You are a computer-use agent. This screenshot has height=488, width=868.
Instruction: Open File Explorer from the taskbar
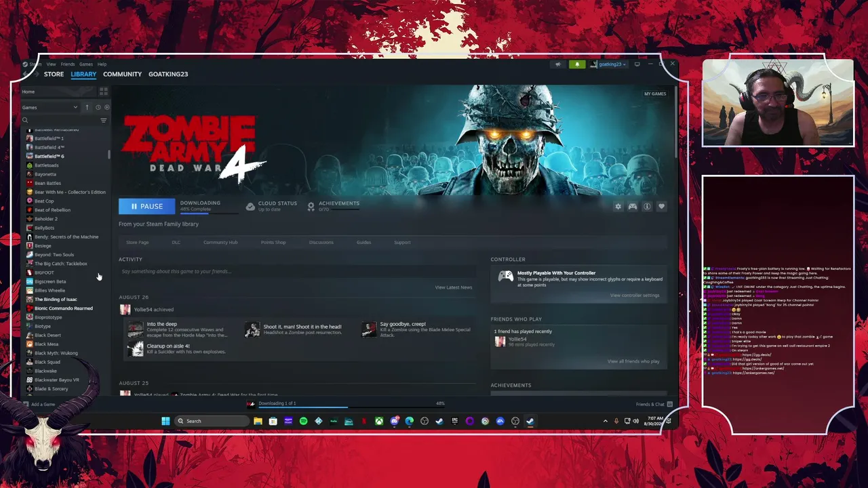pyautogui.click(x=258, y=421)
